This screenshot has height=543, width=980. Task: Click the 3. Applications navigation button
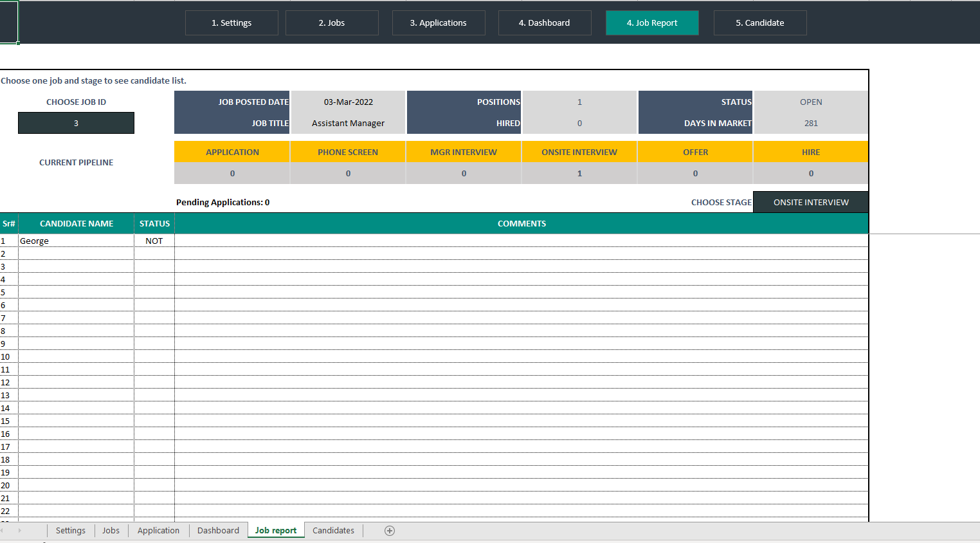tap(439, 23)
